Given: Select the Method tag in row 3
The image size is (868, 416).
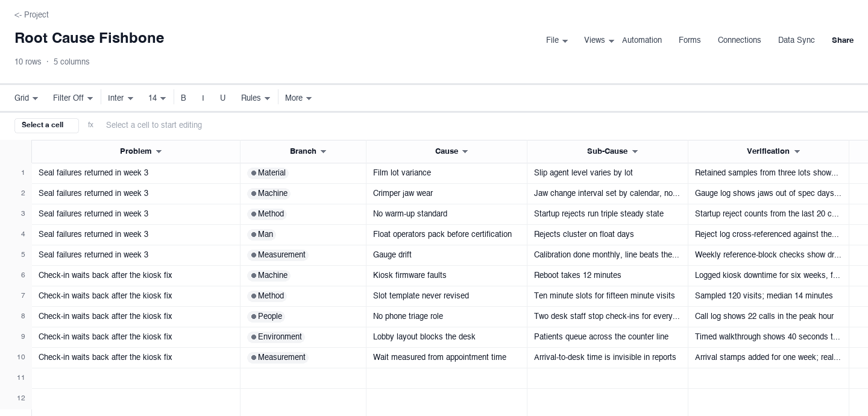Looking at the screenshot, I should (x=267, y=214).
